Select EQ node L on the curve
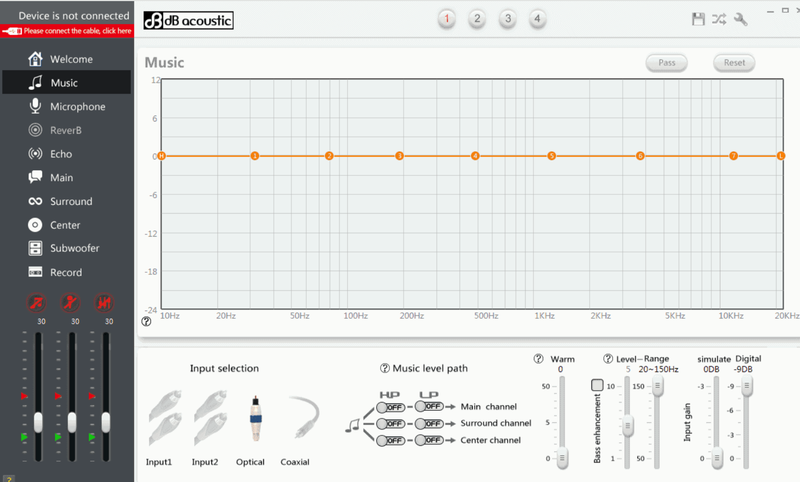Image resolution: width=800 pixels, height=482 pixels. 781,156
